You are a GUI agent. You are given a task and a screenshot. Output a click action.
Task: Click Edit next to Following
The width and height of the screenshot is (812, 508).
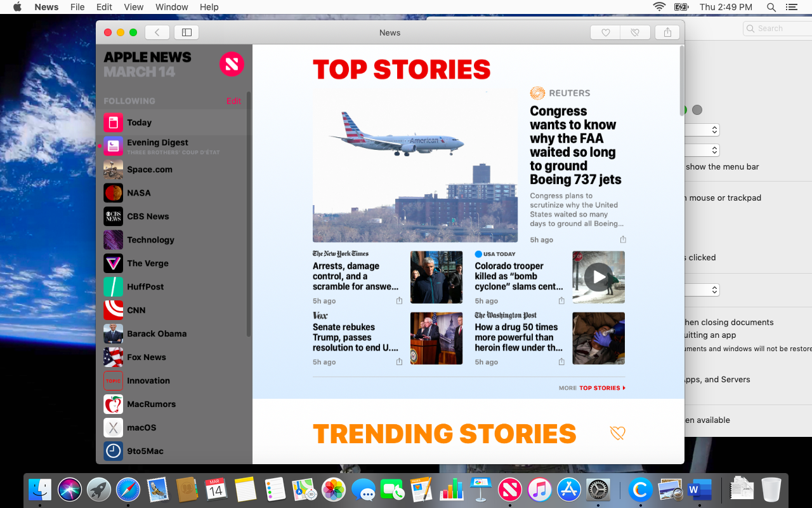(x=233, y=101)
